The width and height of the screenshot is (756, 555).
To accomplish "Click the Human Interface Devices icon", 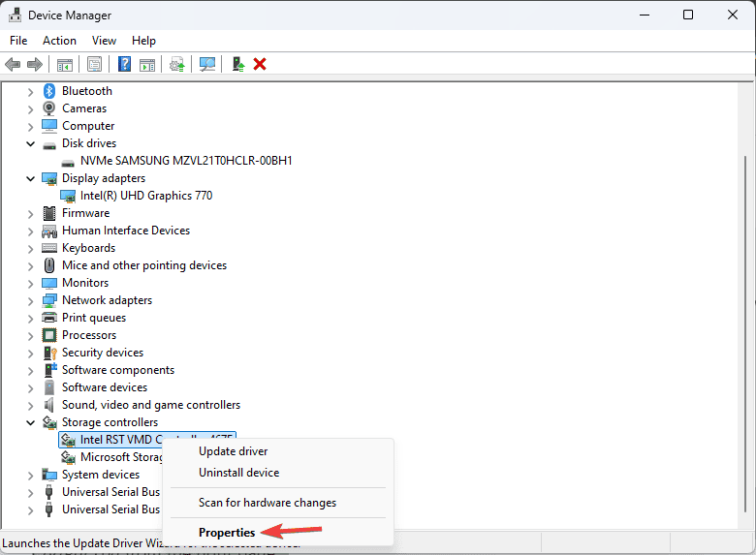I will [x=49, y=231].
